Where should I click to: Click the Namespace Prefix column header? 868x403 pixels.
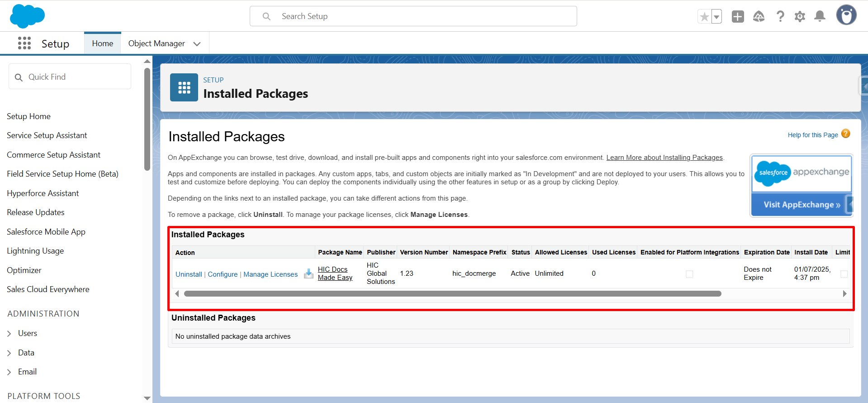(x=479, y=252)
